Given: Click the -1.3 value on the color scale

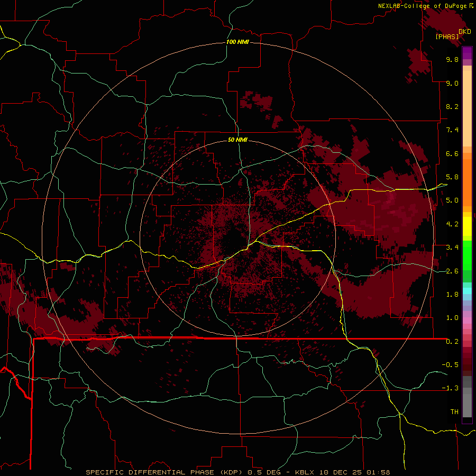Looking at the screenshot, I should (450, 388).
